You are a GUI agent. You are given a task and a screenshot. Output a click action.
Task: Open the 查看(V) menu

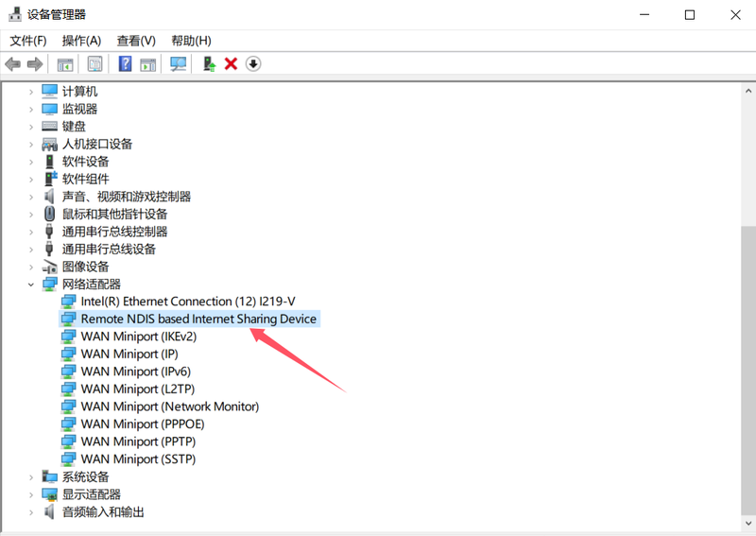click(136, 41)
